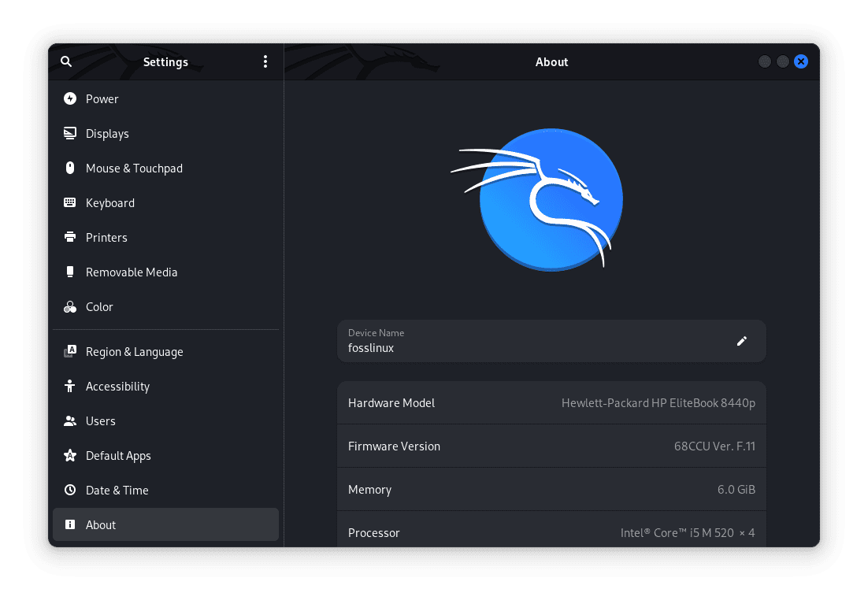Screen dimensions: 868x600
Task: Select the About label in sidebar
Action: coord(101,524)
